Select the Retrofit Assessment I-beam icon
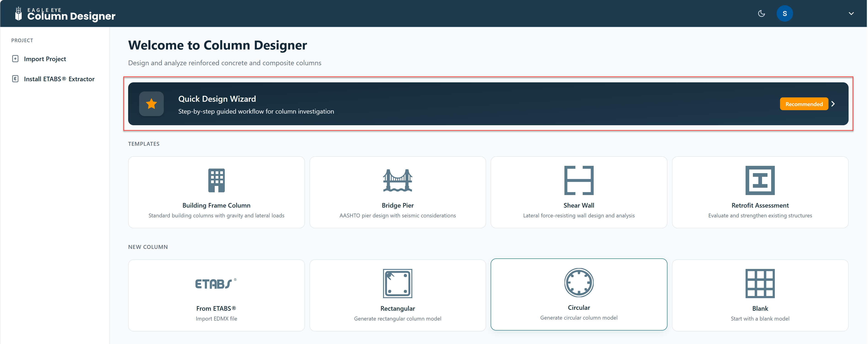The width and height of the screenshot is (868, 344). 760,180
